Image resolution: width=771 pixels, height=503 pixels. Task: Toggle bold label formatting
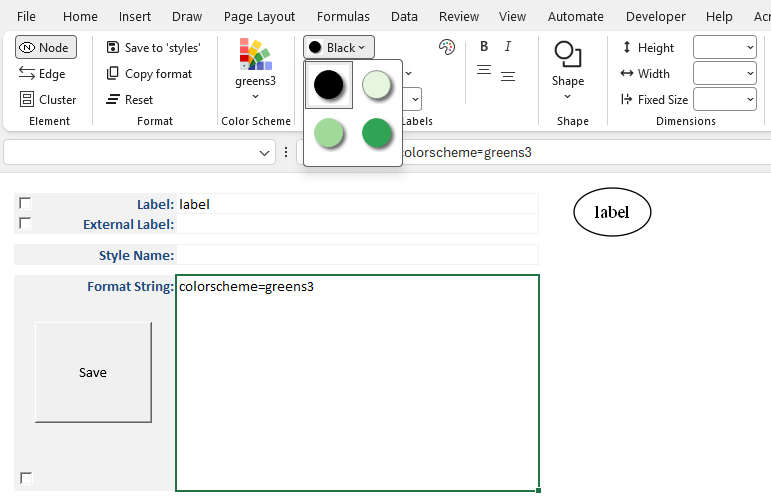[x=484, y=46]
